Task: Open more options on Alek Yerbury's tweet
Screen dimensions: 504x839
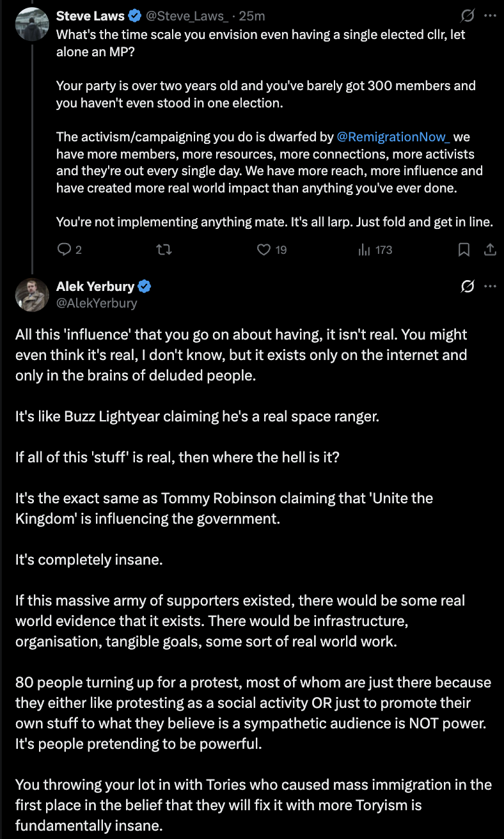Action: point(491,286)
